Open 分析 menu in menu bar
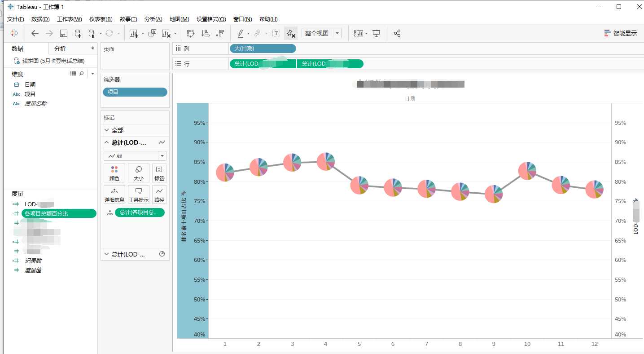 coord(153,19)
